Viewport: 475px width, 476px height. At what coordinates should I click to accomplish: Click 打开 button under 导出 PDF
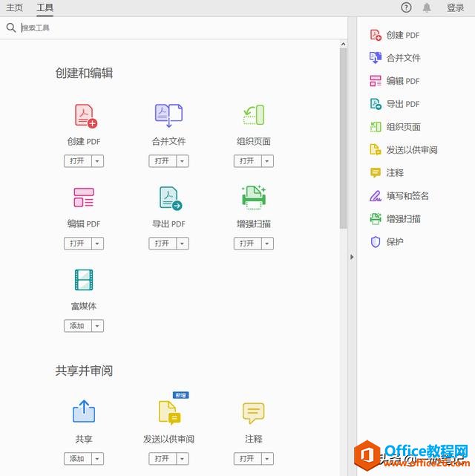pyautogui.click(x=163, y=244)
